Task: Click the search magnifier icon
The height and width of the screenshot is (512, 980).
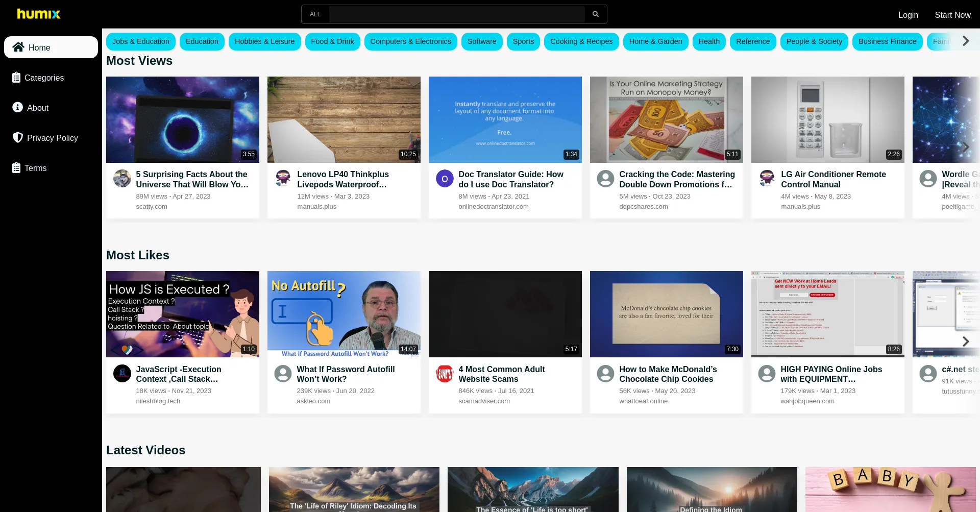Action: 595,14
